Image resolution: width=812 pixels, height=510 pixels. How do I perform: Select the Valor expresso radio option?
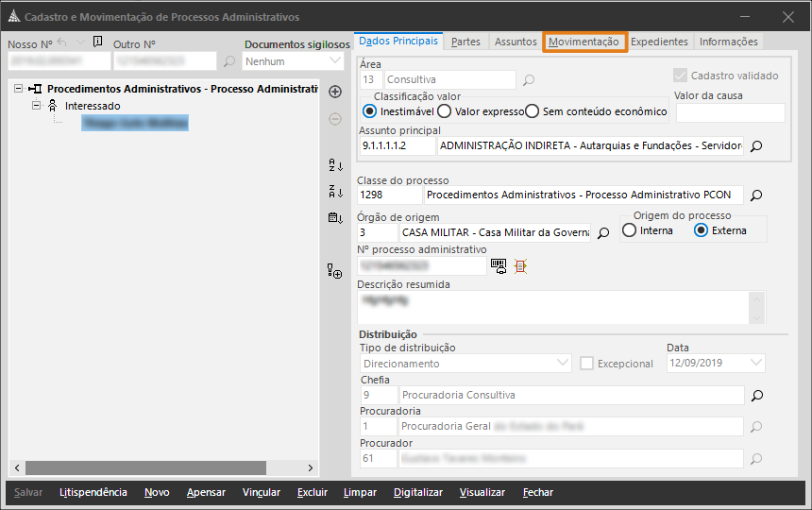444,111
